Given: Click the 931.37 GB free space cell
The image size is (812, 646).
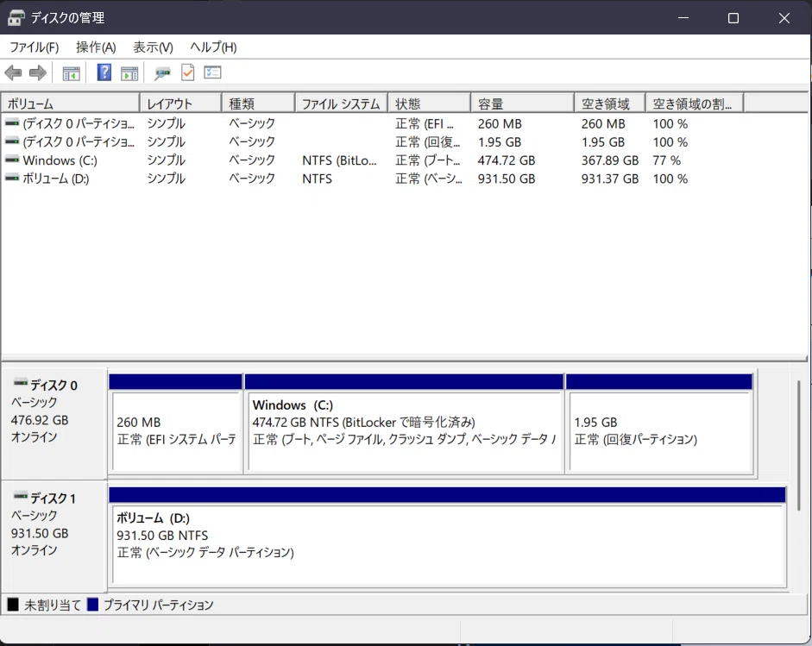Looking at the screenshot, I should pos(609,179).
